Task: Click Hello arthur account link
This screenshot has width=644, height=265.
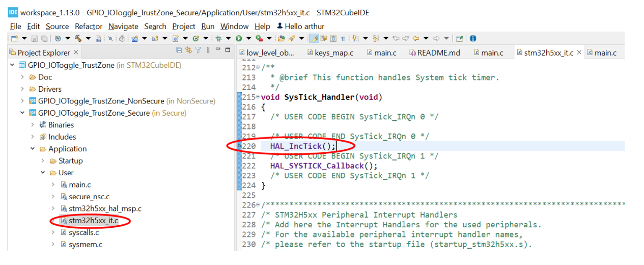Action: coord(300,26)
